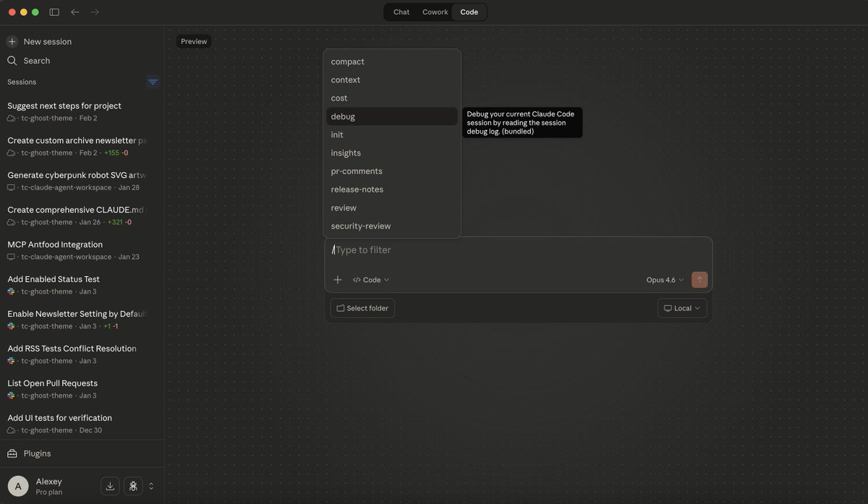868x504 pixels.
Task: Click the back navigation arrow
Action: [75, 12]
